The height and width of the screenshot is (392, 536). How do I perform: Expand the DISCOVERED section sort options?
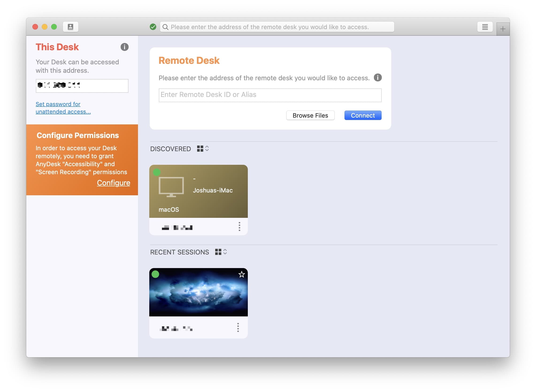click(207, 149)
